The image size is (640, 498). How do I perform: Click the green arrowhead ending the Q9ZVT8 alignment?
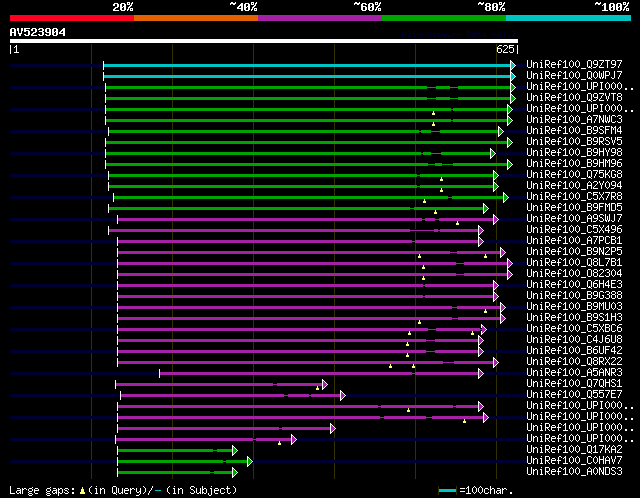513,98
